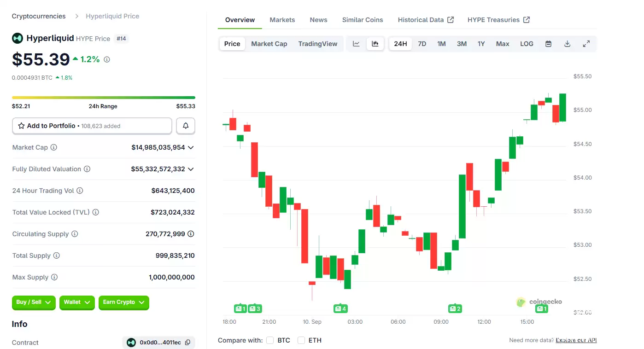Select the candlestick chart icon
The height and width of the screenshot is (349, 644).
375,44
